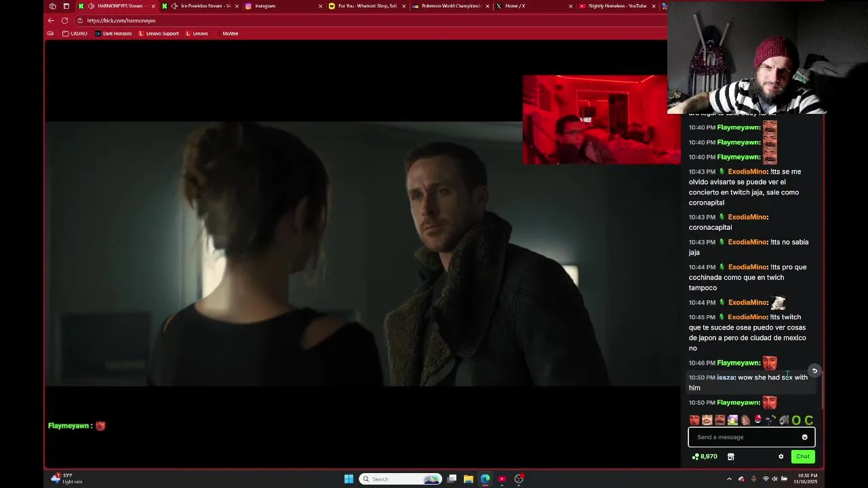Open the Dark Horizons bookmark
This screenshot has height=488, width=868.
113,33
